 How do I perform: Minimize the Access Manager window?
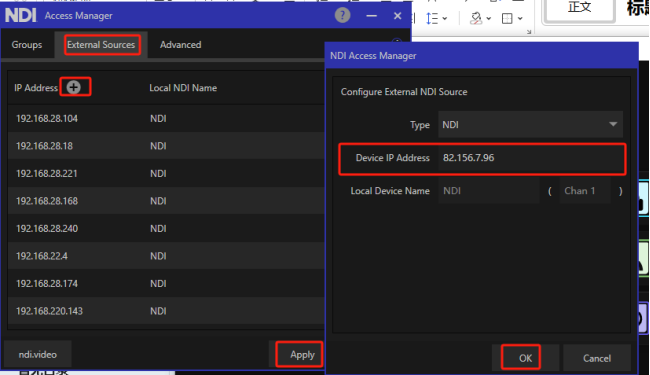pyautogui.click(x=371, y=16)
